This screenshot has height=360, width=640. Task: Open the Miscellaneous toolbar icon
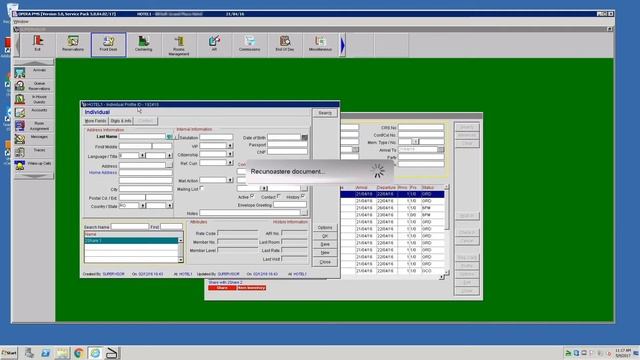point(320,44)
